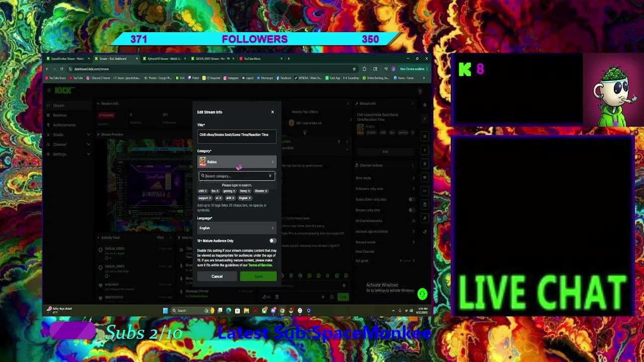Open Kick dashboard hamburger menu
644x362 pixels.
tap(49, 90)
